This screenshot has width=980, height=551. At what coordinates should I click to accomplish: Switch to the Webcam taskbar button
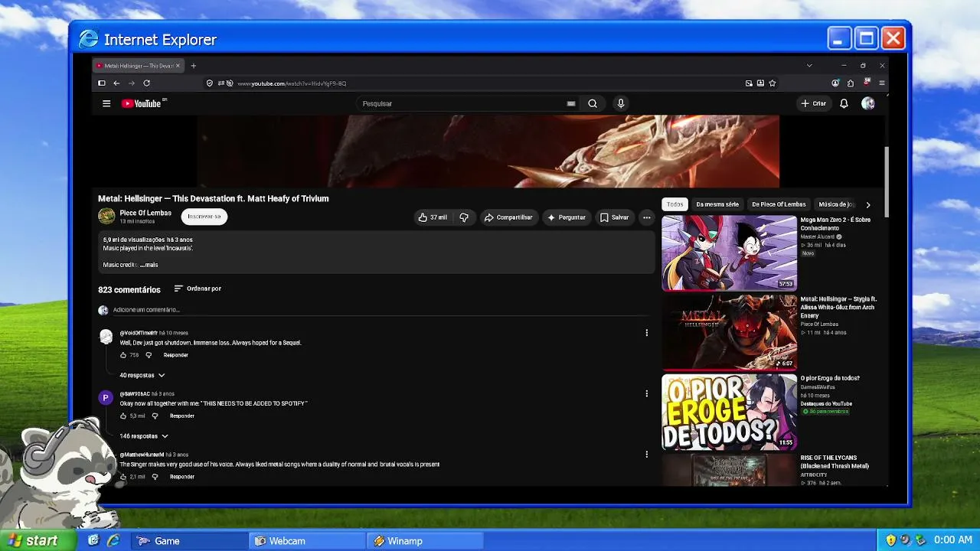pos(308,541)
